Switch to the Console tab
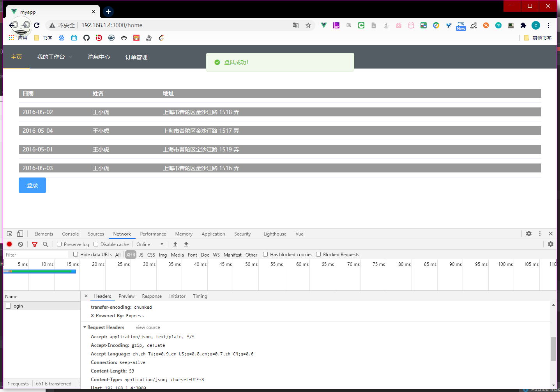The height and width of the screenshot is (392, 560). click(x=70, y=234)
